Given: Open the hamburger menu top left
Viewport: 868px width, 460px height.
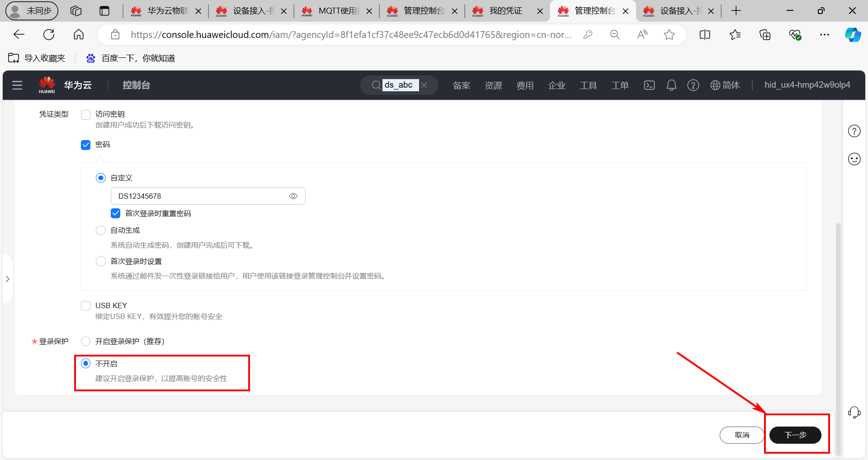Looking at the screenshot, I should (x=17, y=85).
